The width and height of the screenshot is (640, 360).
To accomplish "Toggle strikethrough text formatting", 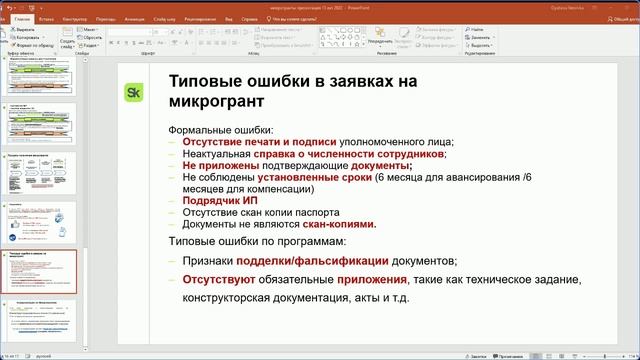I will (141, 43).
